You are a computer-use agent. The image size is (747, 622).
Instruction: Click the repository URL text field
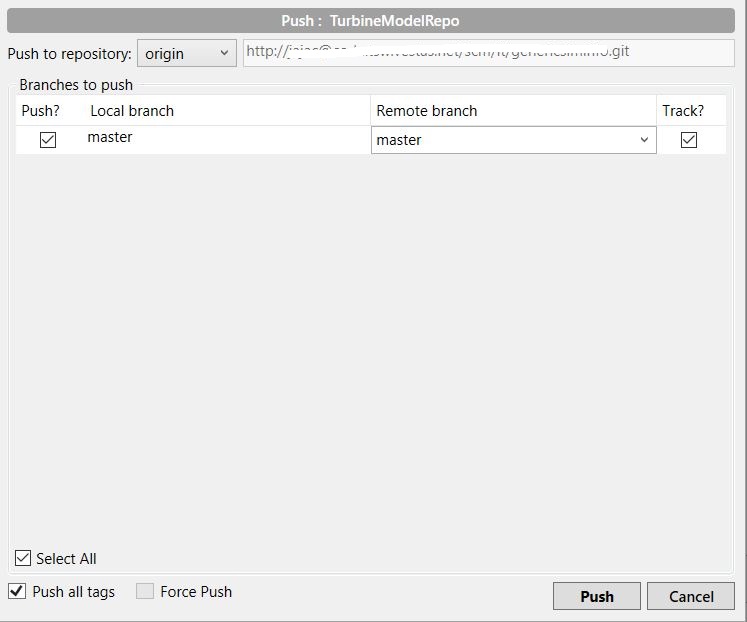tap(488, 52)
